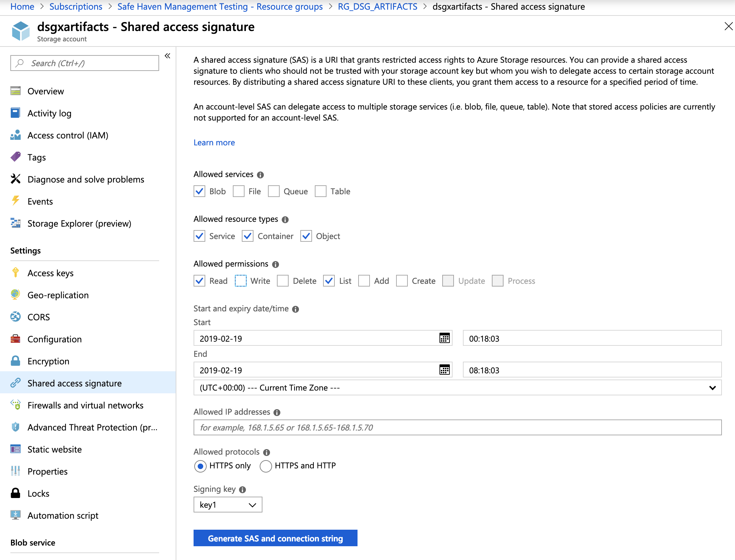Check the Delete permission checkbox

pyautogui.click(x=283, y=281)
